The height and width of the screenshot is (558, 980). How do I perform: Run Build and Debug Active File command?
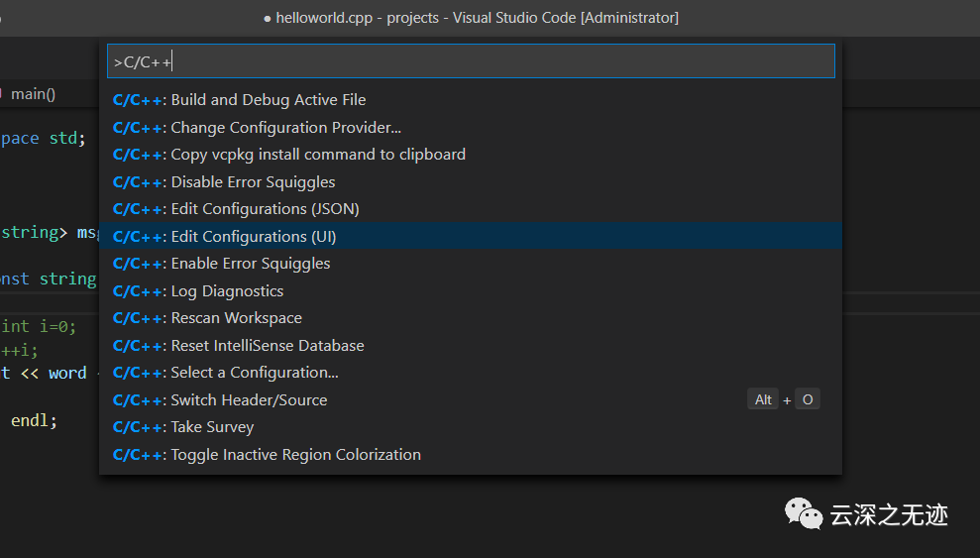[471, 100]
